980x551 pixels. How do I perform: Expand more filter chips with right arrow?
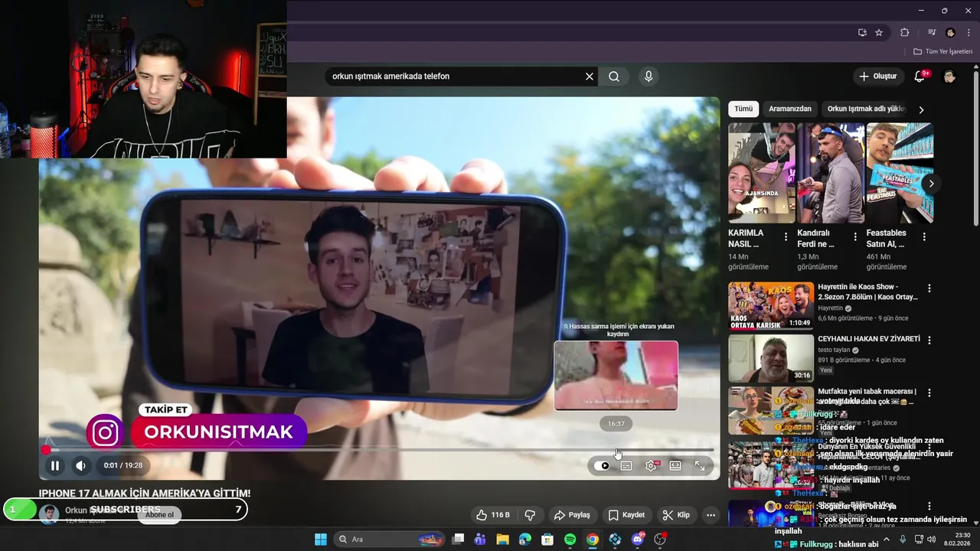921,109
